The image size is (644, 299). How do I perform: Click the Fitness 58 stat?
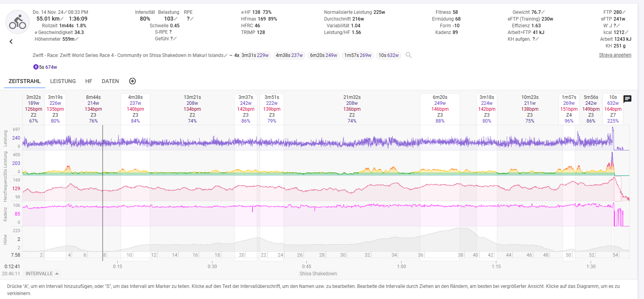[x=447, y=12]
